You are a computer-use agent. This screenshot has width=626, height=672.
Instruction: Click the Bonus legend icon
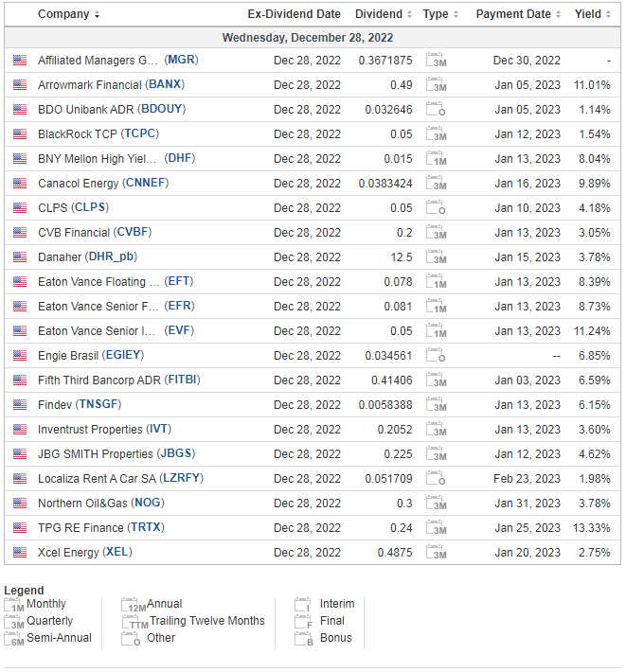point(304,639)
